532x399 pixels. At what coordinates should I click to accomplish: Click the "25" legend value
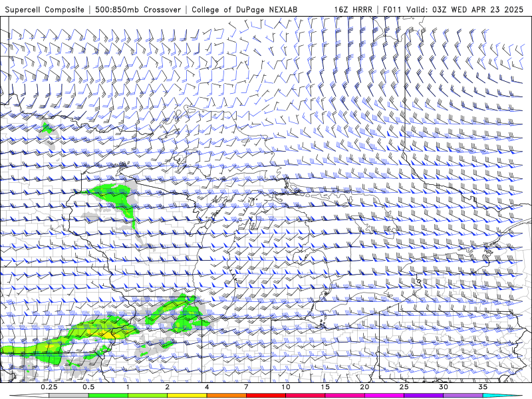click(404, 387)
